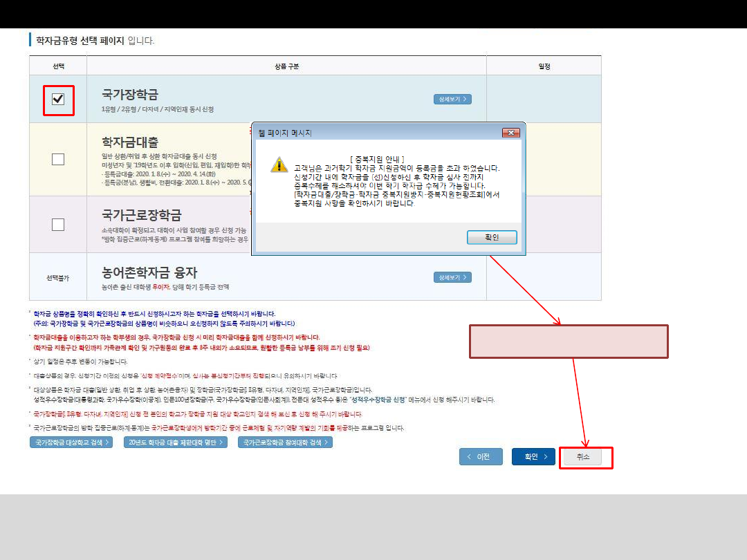Image resolution: width=747 pixels, height=560 pixels.
Task: Open 국가장학금 대상학교 검색
Action: (71, 442)
